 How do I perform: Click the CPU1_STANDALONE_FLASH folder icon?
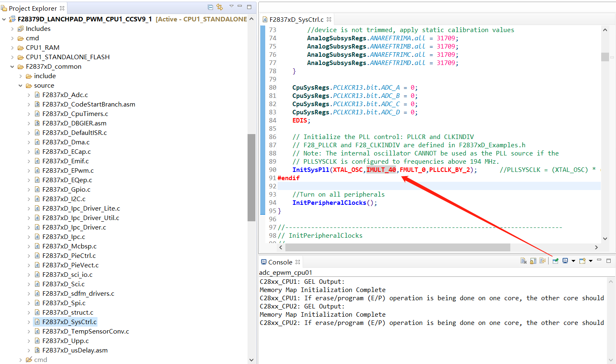click(x=21, y=57)
